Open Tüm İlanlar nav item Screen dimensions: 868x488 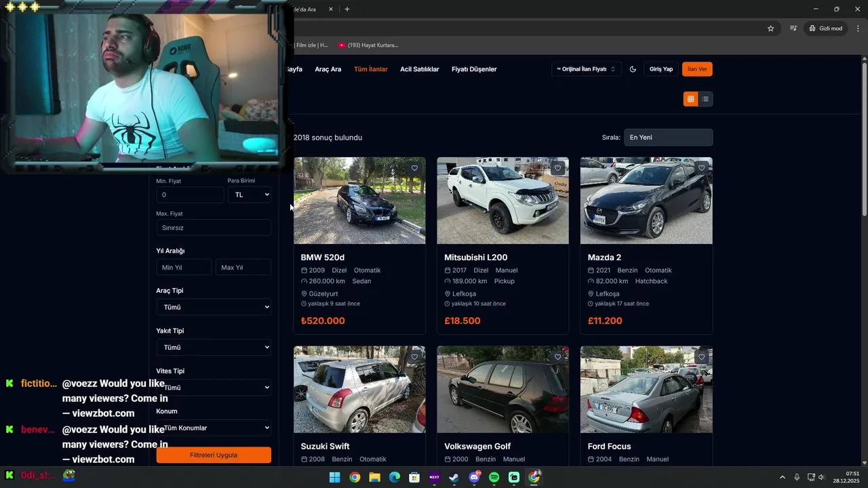pos(371,69)
